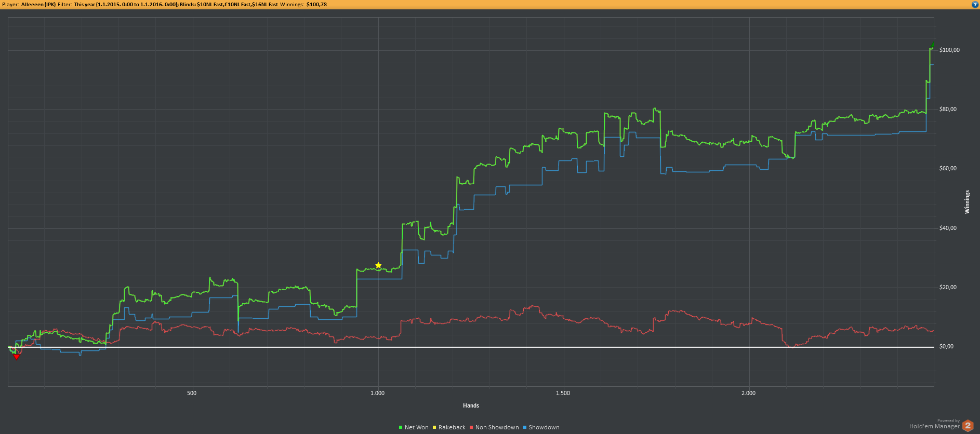Image resolution: width=980 pixels, height=434 pixels.
Task: Click the 'This year' filter date range text
Action: click(126, 4)
